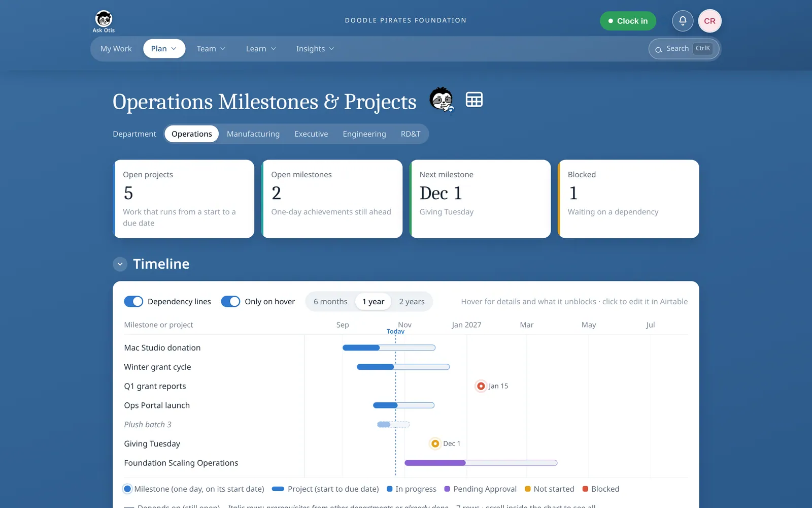Viewport: 812px width, 508px height.
Task: Click the Giving Tuesday row label
Action: pyautogui.click(x=152, y=443)
